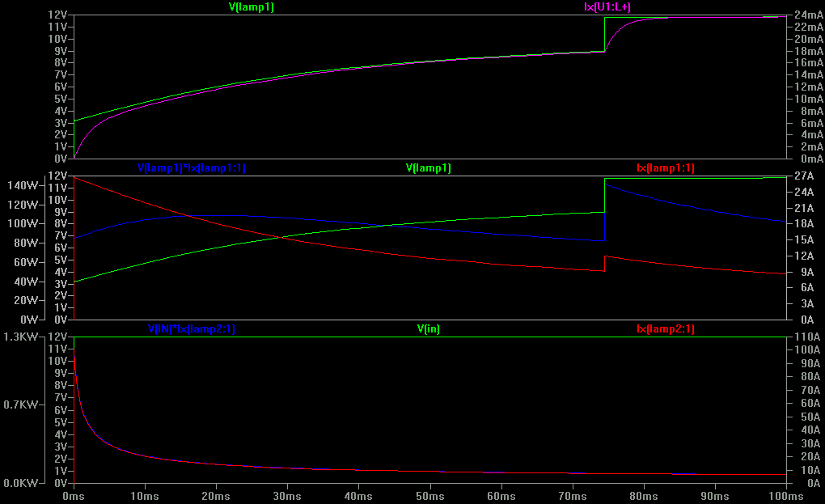Click the 8mA axis value

point(812,111)
